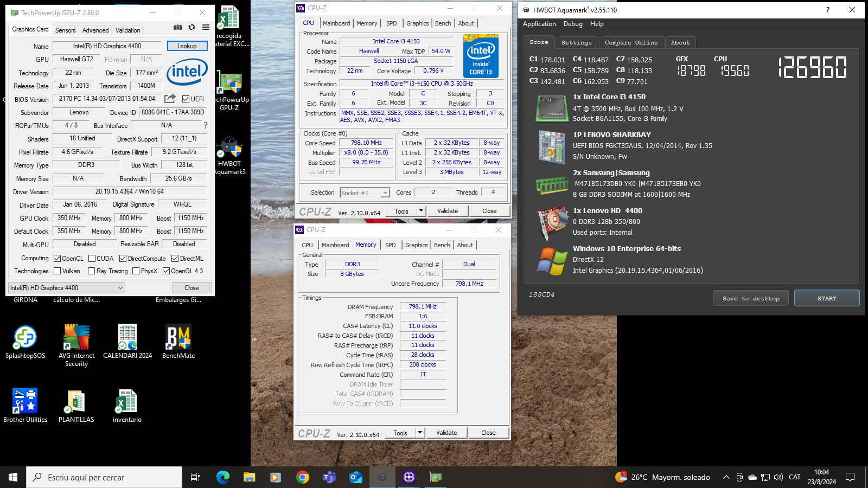Toggle the OpenCL checkbox

58,259
